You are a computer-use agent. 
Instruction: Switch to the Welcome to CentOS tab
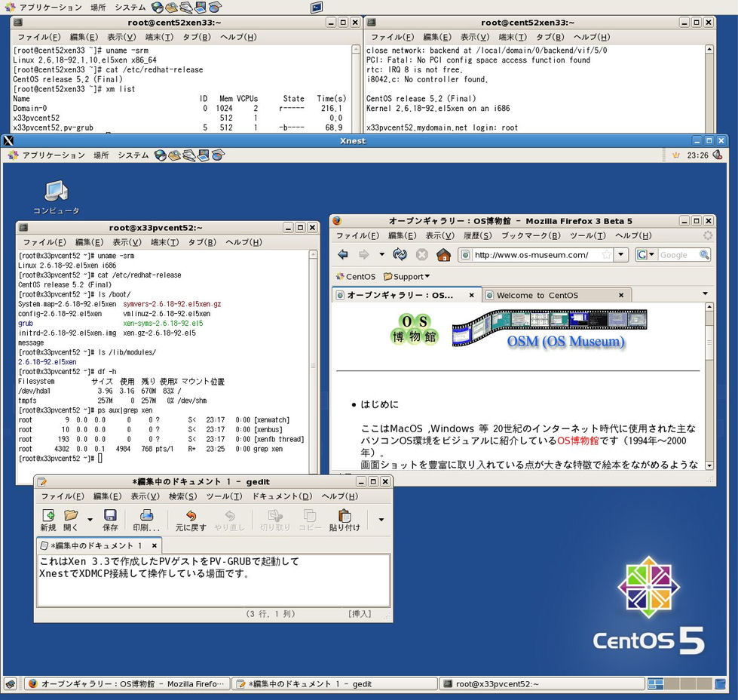537,296
